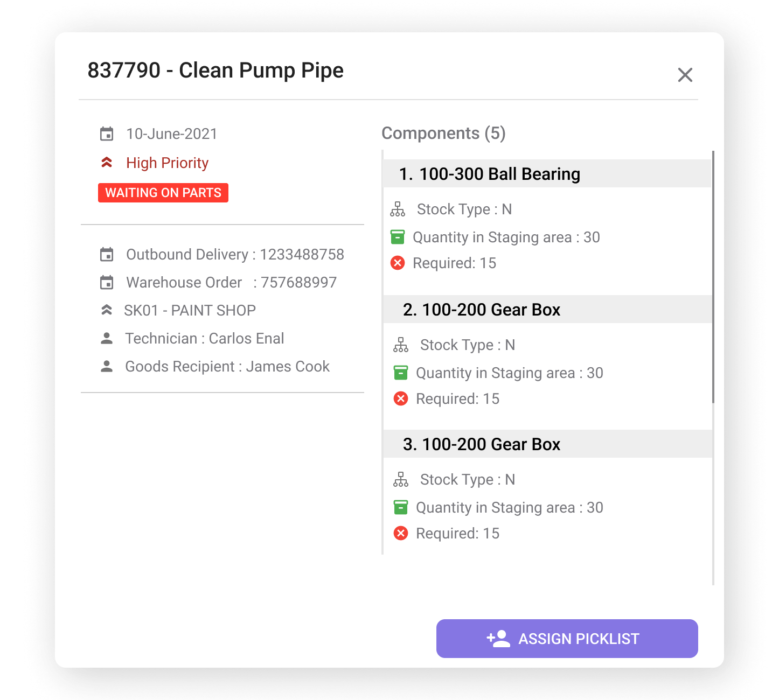Click third component's stock type hierarchy icon
This screenshot has height=700, width=779.
point(401,479)
